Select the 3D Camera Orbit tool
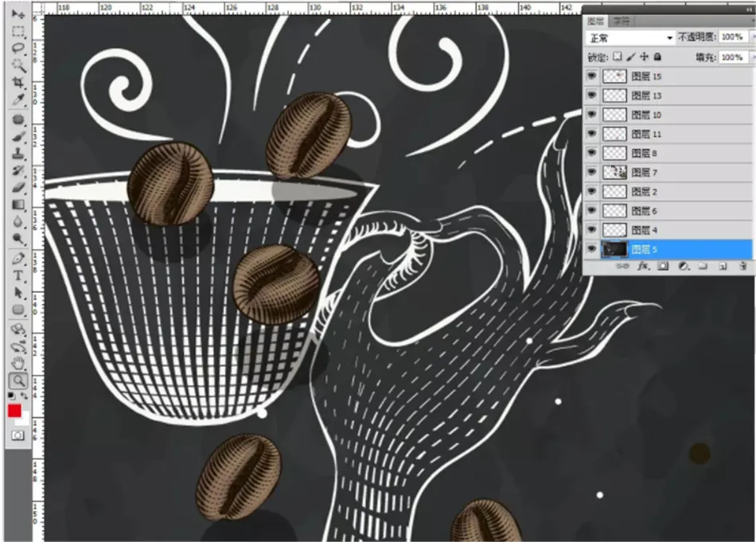Viewport: 756px width, 542px height. point(18,347)
